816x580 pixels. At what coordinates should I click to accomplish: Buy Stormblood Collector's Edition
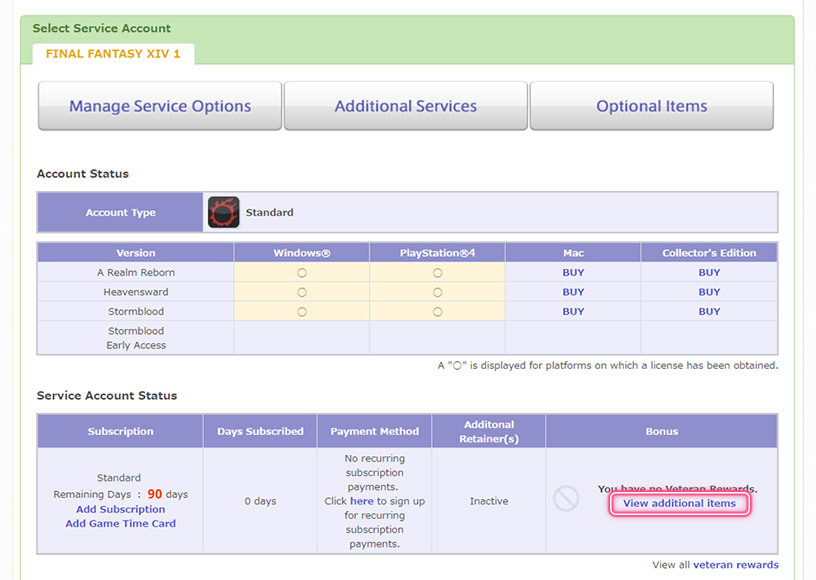[x=709, y=312]
